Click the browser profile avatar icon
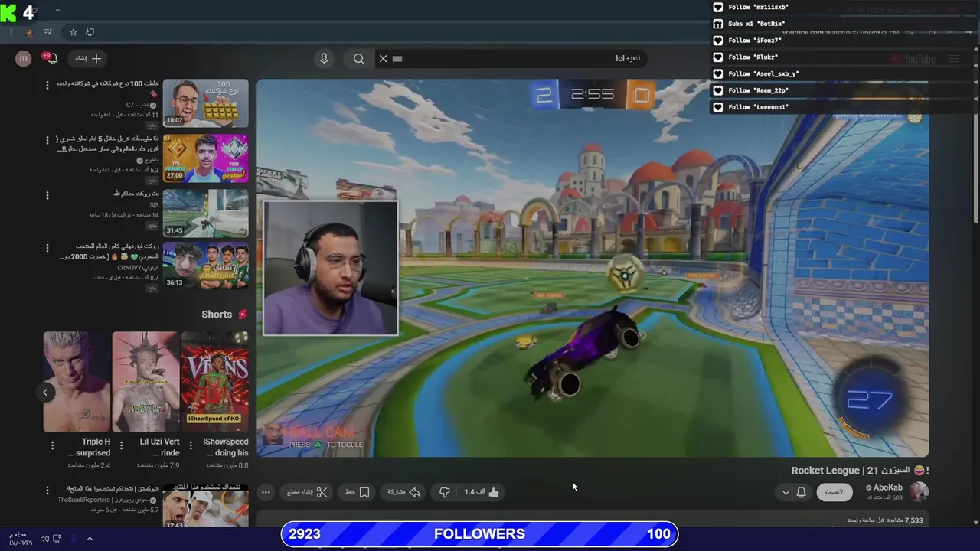The image size is (980, 551). [29, 32]
